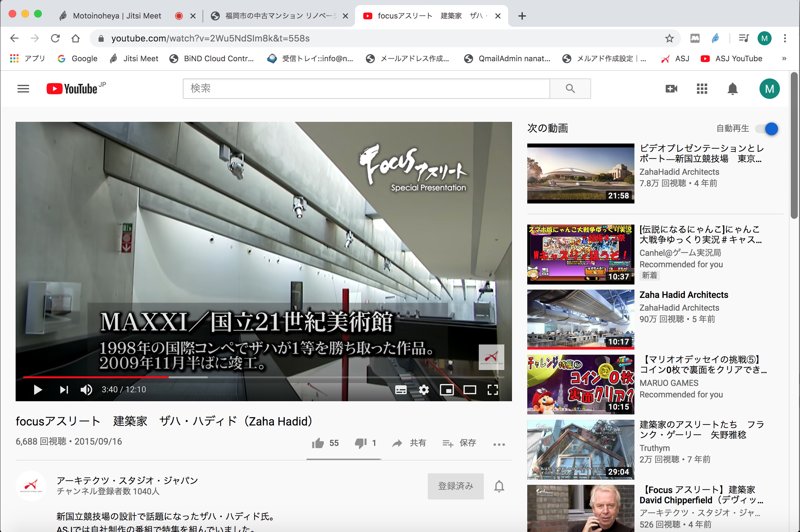Open a new browser tab

coord(522,16)
